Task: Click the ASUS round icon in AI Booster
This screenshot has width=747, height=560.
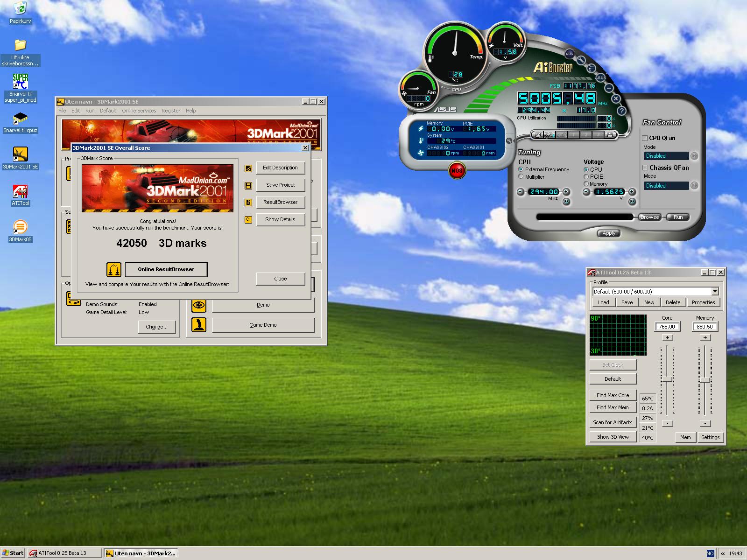Action: (x=600, y=78)
